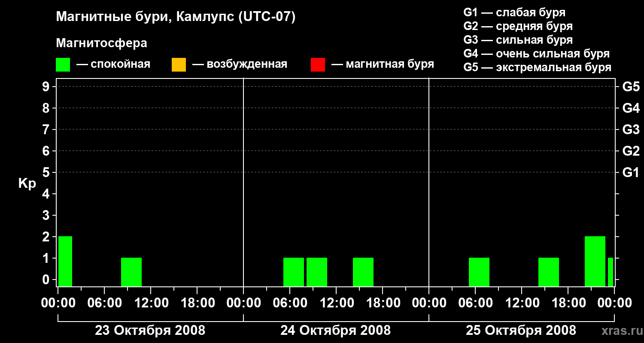Image resolution: width=644 pixels, height=343 pixels.
Task: Click the date label "24 Октября 2008"
Action: click(336, 331)
